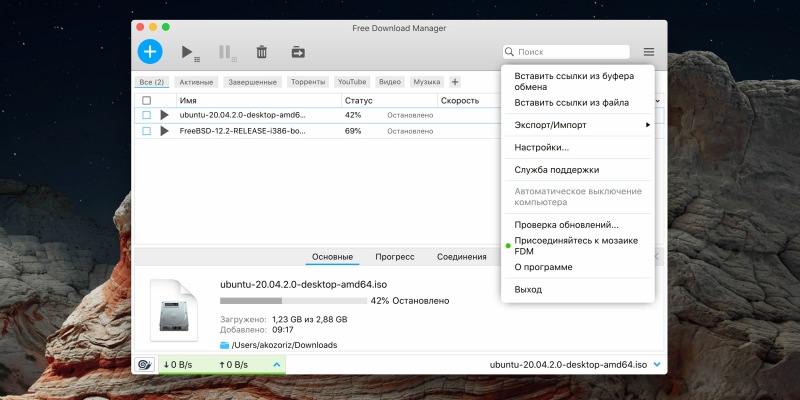
Task: Choose Вставить ссылки из буфера обмена
Action: (578, 82)
